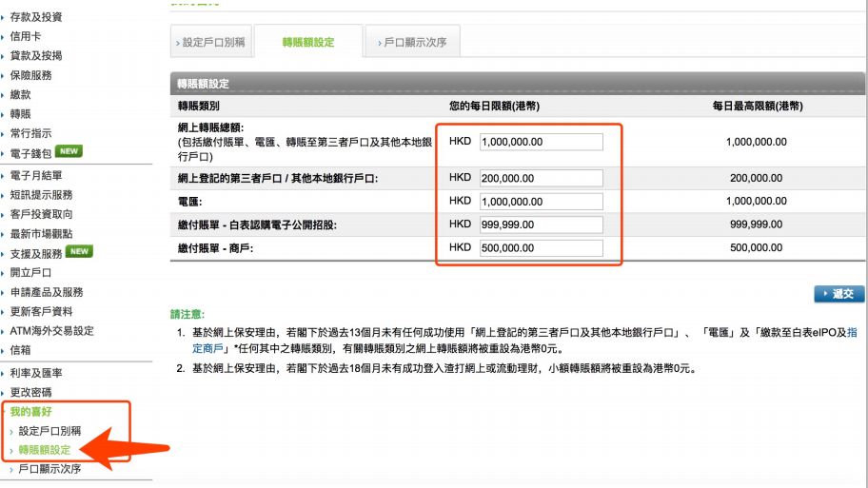Click the 網上轉賬總額 daily limit field

pyautogui.click(x=542, y=142)
